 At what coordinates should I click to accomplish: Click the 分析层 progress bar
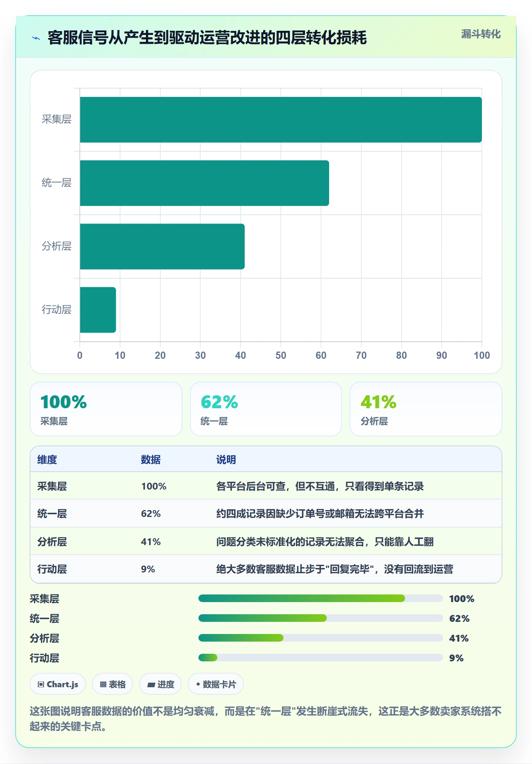coord(321,638)
